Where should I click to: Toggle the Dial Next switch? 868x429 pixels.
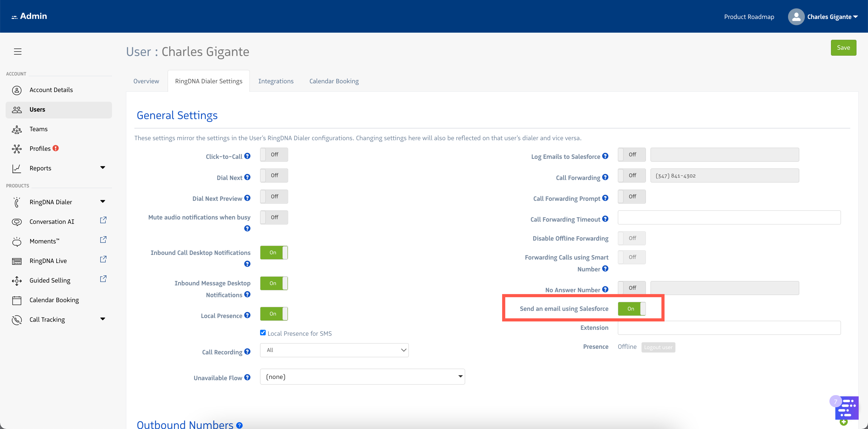click(274, 175)
